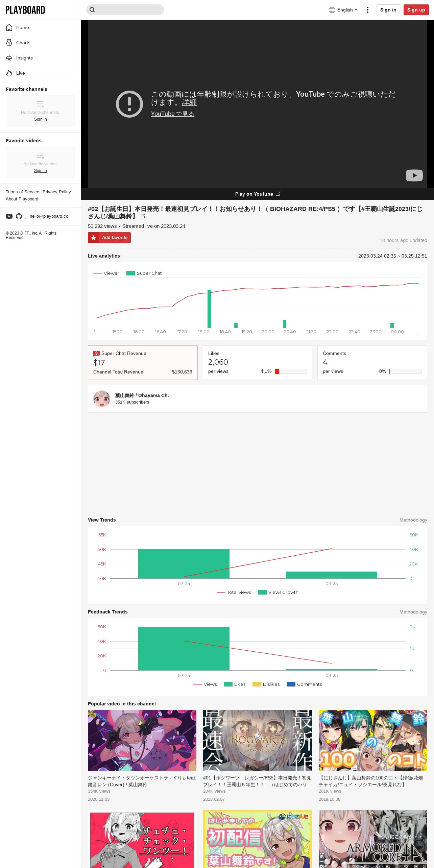Screen dimensions: 434x868
Task: Open the Privacy Policy link
Action: pos(57,192)
